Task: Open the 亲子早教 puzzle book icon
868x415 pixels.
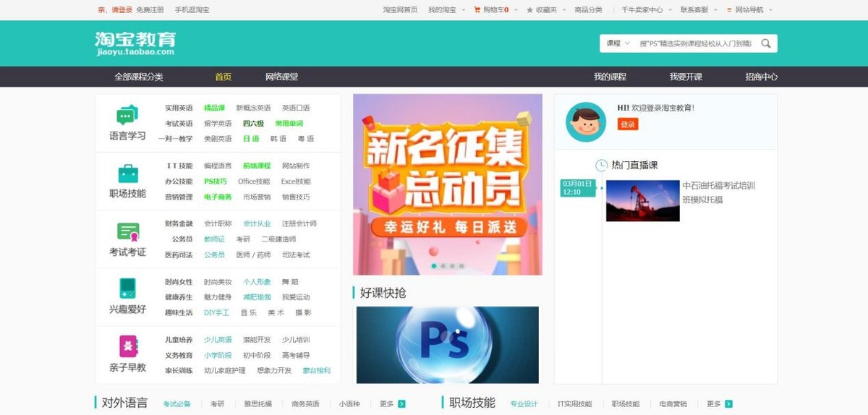Action: (127, 347)
